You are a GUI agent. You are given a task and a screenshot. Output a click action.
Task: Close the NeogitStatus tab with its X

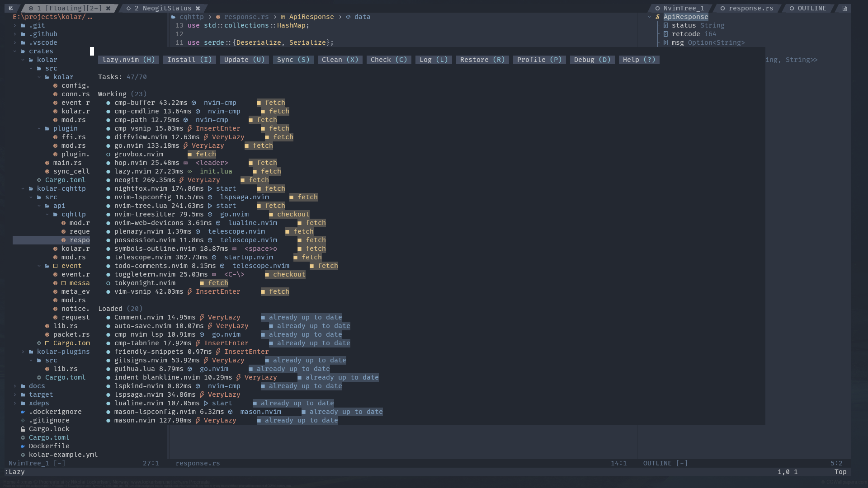coord(198,8)
